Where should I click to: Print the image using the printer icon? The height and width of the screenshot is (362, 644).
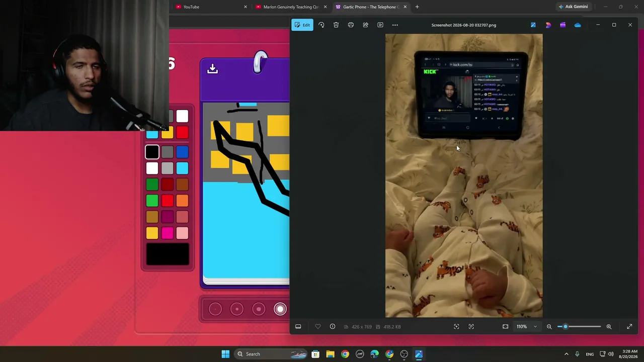[x=351, y=25]
